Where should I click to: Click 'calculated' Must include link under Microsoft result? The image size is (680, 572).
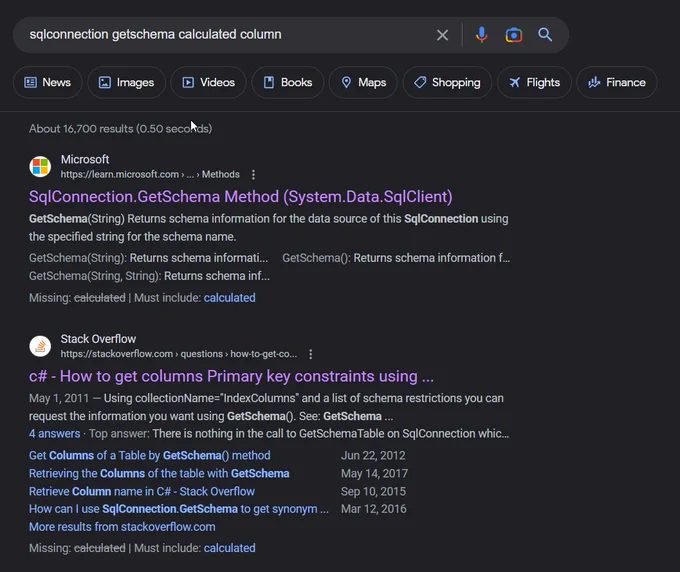229,298
